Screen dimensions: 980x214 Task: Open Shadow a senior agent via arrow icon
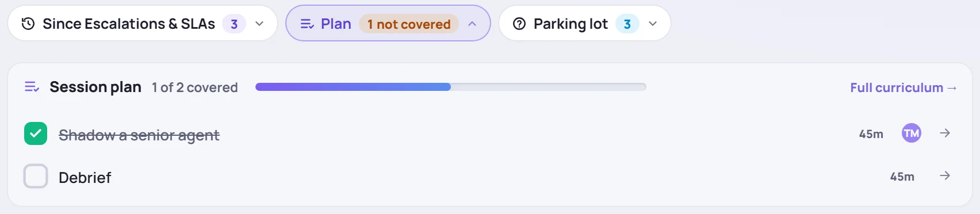(x=945, y=133)
